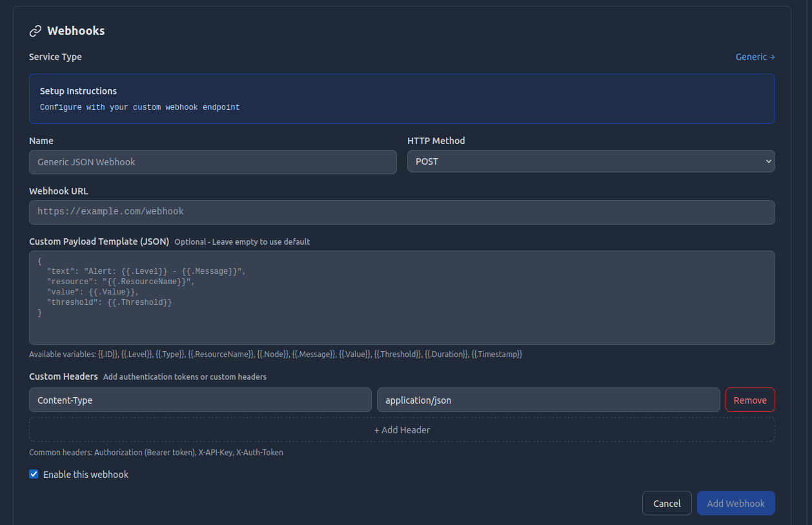Image resolution: width=812 pixels, height=525 pixels.
Task: Submit with the Add Webhook button
Action: pos(735,504)
